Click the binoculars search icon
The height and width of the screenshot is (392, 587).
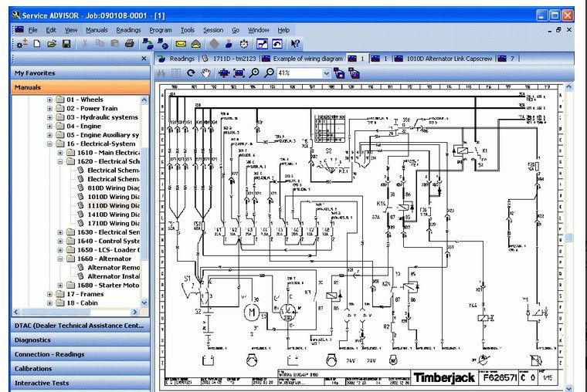(x=161, y=73)
